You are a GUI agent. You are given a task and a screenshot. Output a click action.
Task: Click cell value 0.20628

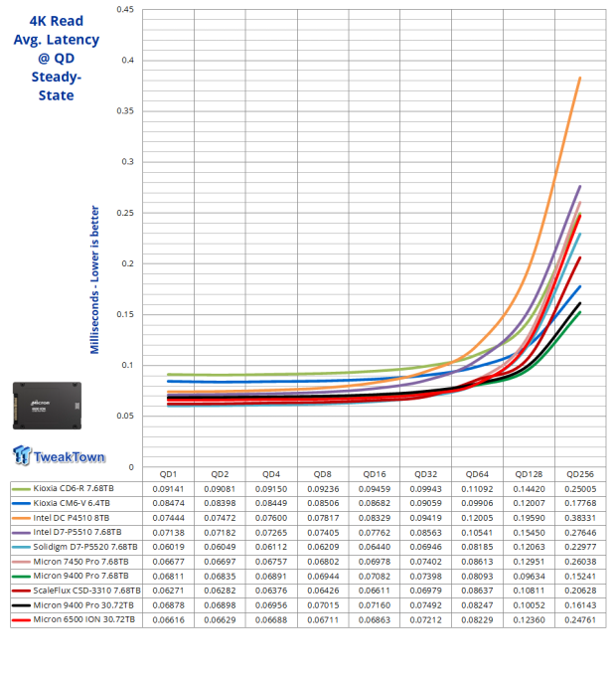[580, 592]
